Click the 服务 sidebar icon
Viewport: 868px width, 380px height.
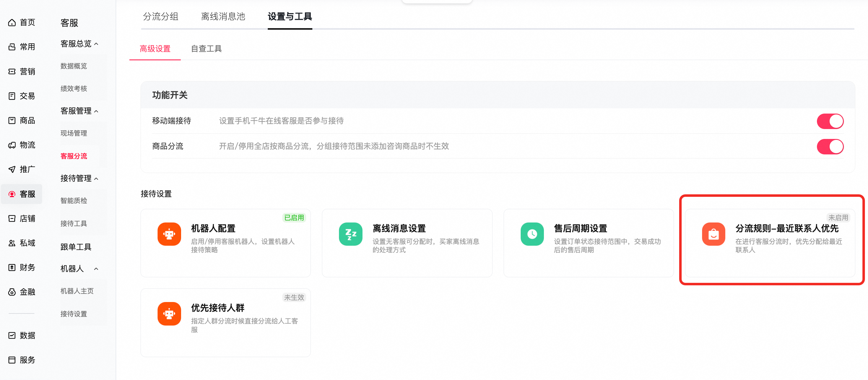12,360
